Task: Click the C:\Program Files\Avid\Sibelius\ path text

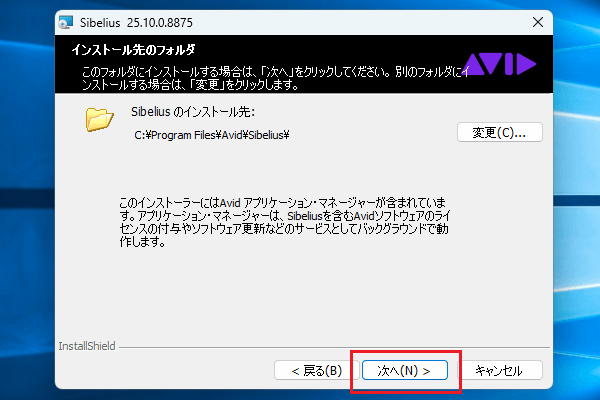Action: tap(212, 135)
